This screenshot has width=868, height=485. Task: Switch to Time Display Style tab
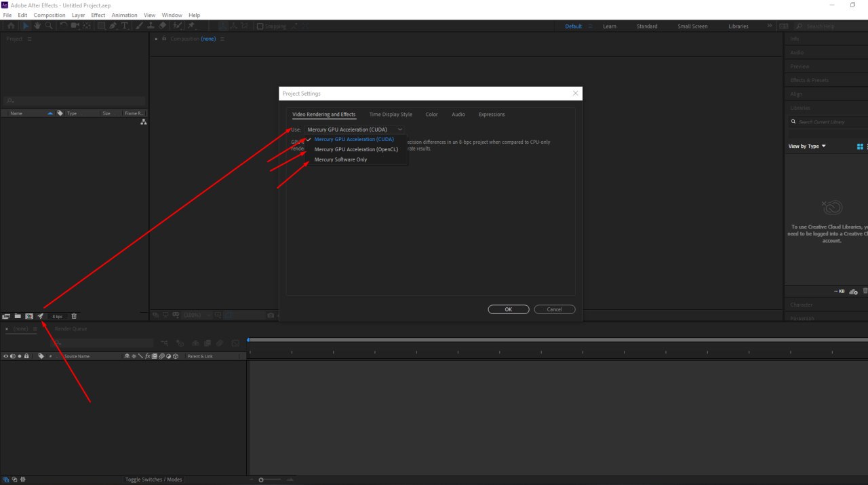tap(391, 115)
